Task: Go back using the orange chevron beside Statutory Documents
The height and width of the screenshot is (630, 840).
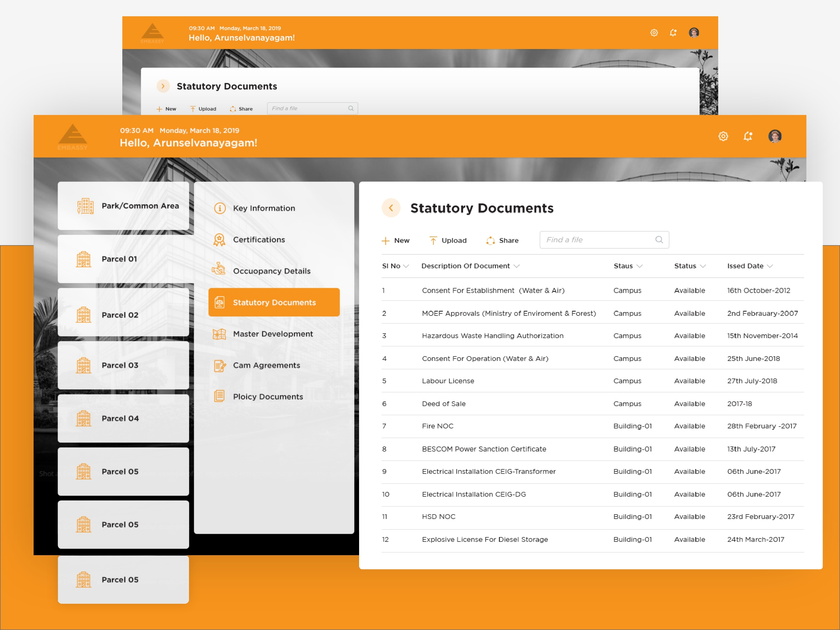Action: click(x=391, y=208)
